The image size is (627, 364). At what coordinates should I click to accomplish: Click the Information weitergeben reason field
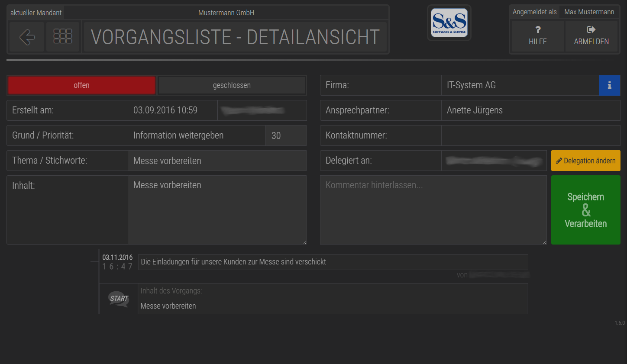pyautogui.click(x=197, y=135)
